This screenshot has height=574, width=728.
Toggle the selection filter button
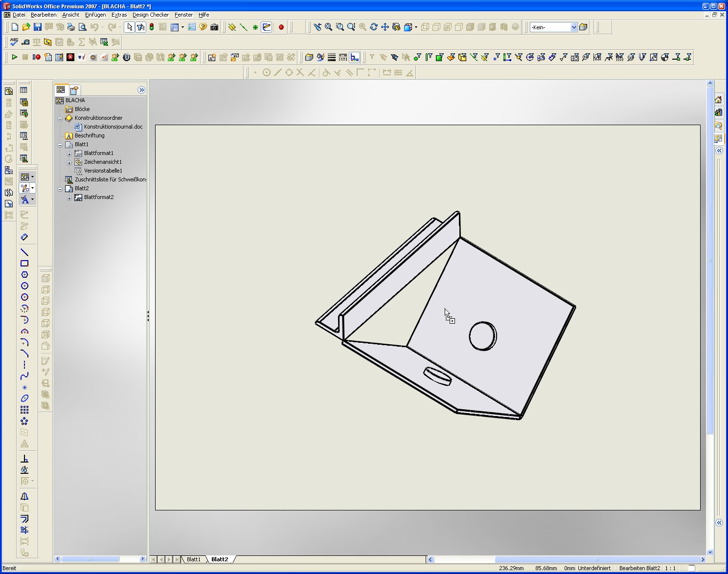point(141,27)
